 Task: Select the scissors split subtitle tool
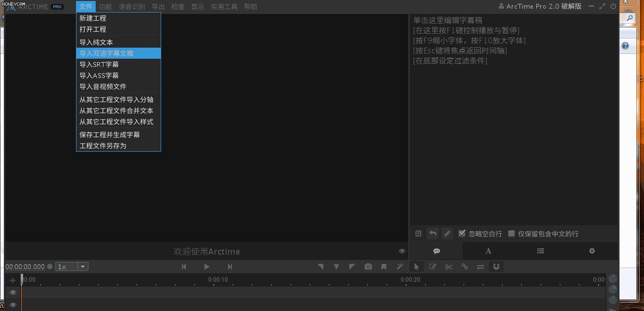coord(449,266)
